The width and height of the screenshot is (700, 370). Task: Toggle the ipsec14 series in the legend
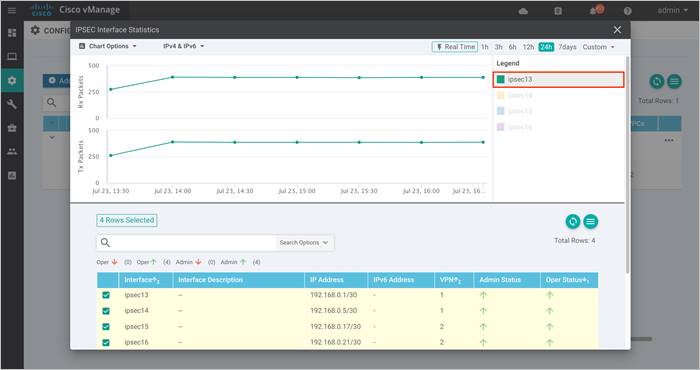559,95
